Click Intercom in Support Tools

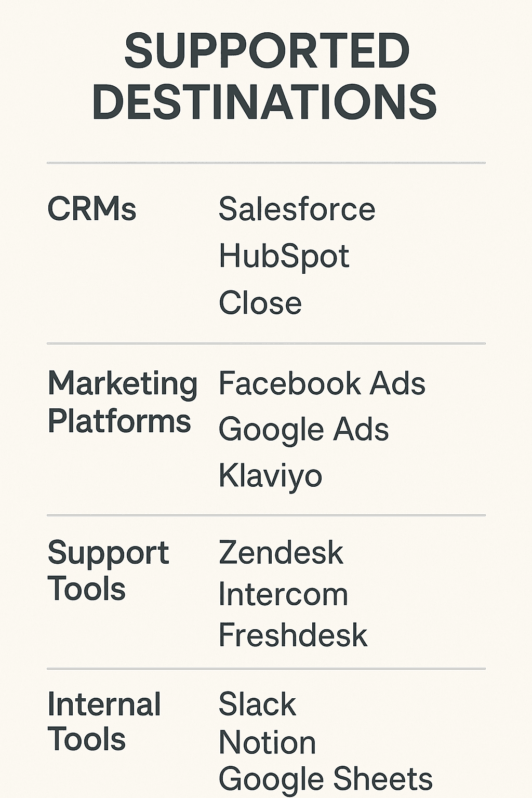tap(283, 594)
